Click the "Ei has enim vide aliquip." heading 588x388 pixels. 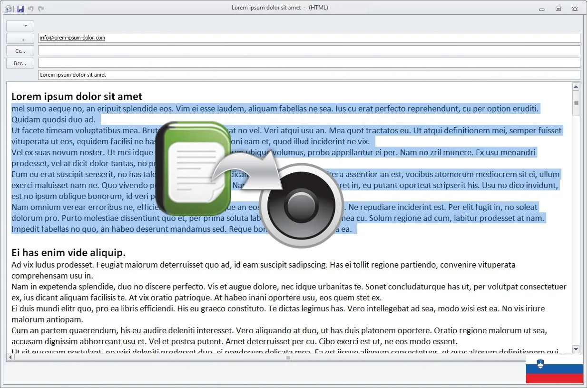pyautogui.click(x=69, y=253)
